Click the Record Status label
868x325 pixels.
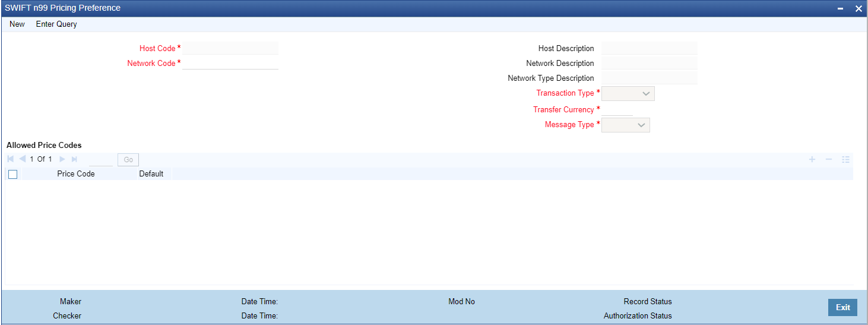pyautogui.click(x=648, y=302)
